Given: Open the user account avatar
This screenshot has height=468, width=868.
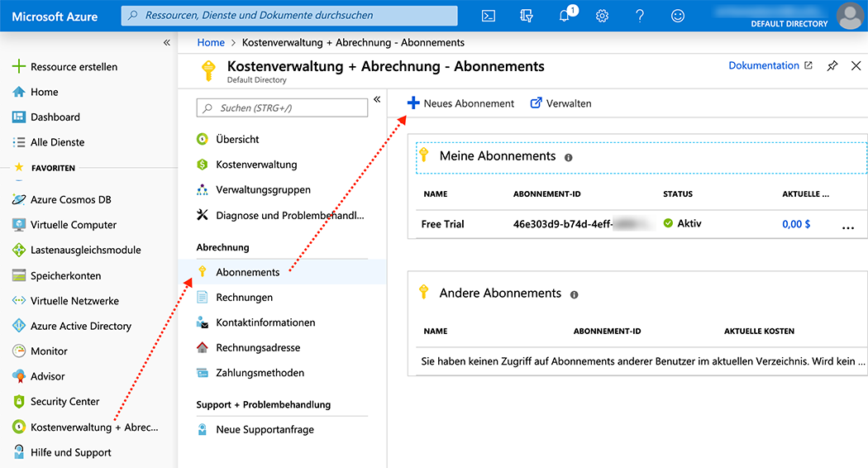Looking at the screenshot, I should [x=851, y=16].
